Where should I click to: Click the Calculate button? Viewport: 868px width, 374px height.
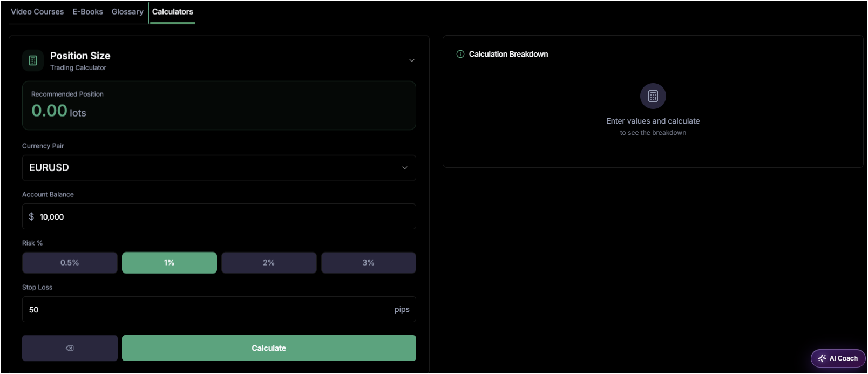point(269,348)
